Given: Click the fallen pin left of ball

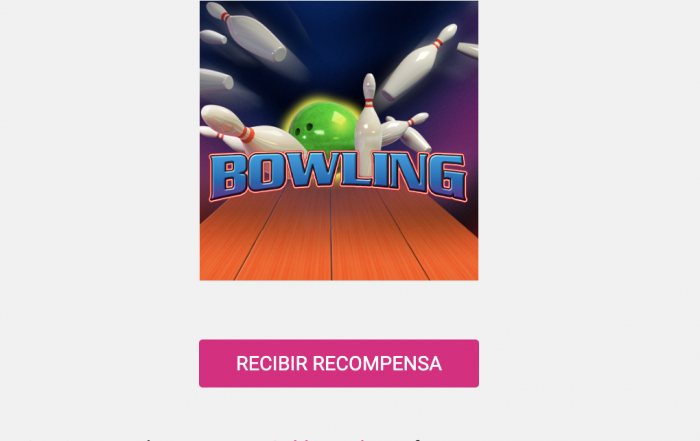Looking at the screenshot, I should click(x=248, y=132).
